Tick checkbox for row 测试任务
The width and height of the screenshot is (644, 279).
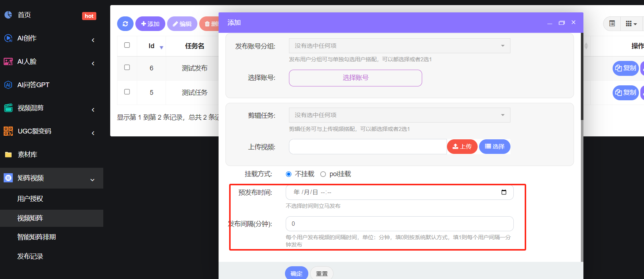click(127, 92)
